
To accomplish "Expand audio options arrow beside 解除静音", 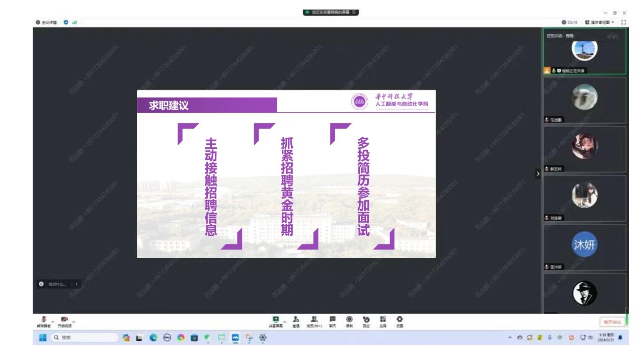I will (x=53, y=322).
